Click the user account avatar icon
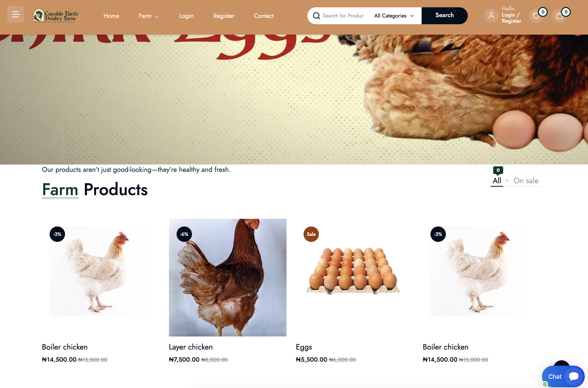The image size is (588, 388). pyautogui.click(x=491, y=16)
